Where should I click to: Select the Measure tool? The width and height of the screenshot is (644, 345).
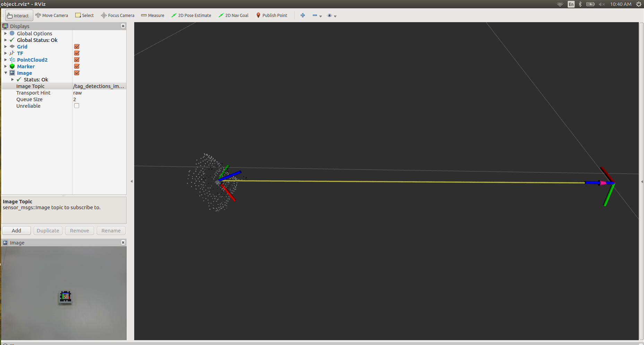point(153,15)
